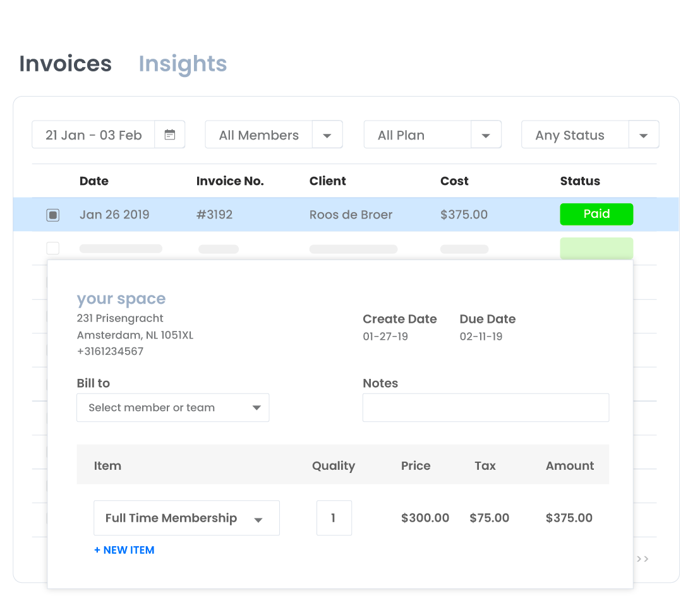This screenshot has height=610, width=700.
Task: Expand the All Plan dropdown arrow
Action: (x=486, y=135)
